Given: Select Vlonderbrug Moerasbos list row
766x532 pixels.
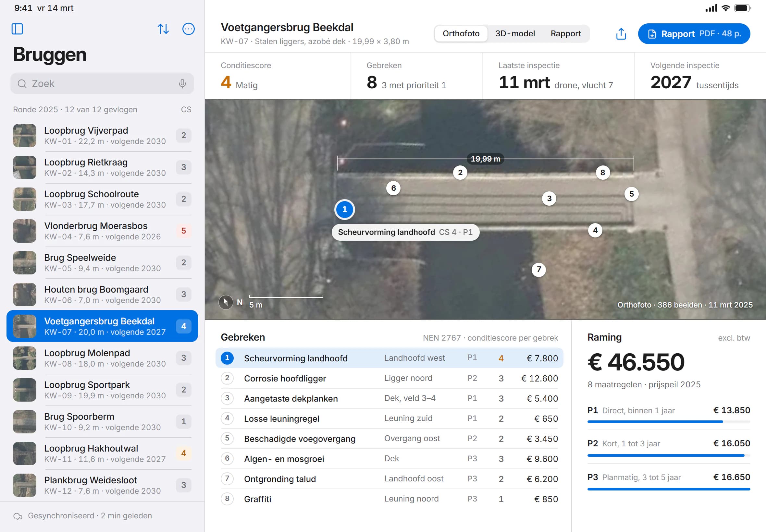Looking at the screenshot, I should (x=102, y=231).
